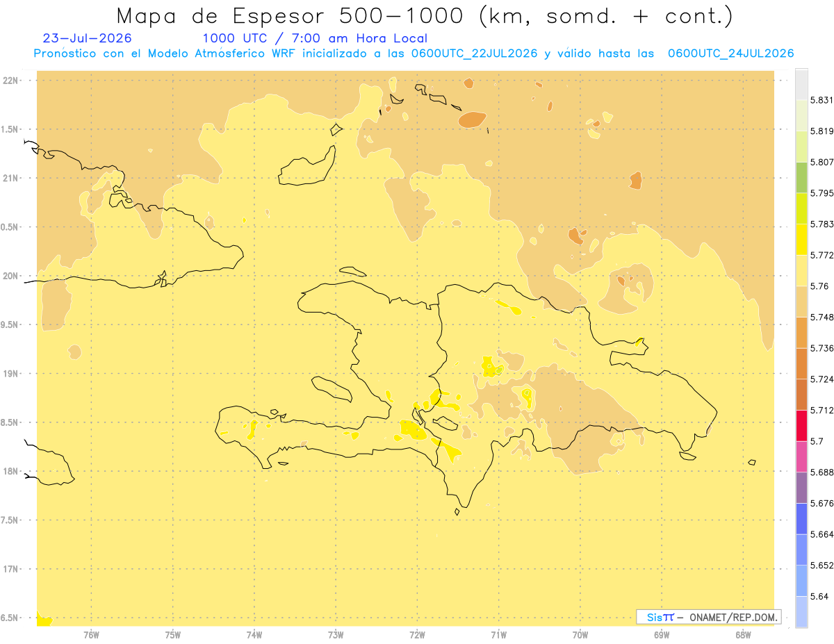Click the colorbar value 5.831
The image size is (834, 644).
[x=821, y=100]
